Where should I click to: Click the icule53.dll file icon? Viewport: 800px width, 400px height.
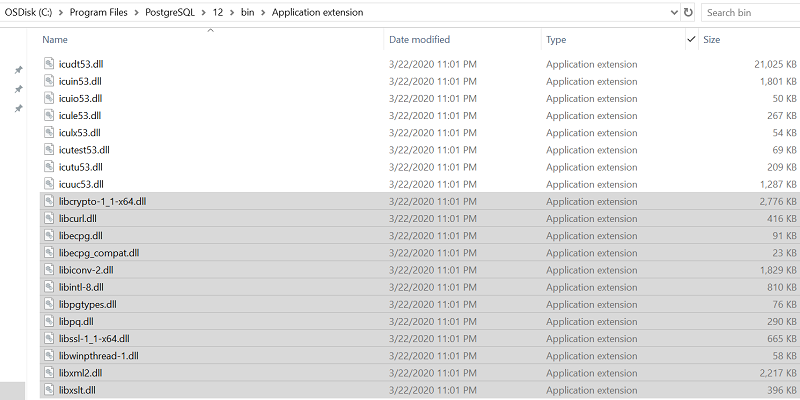click(x=48, y=115)
